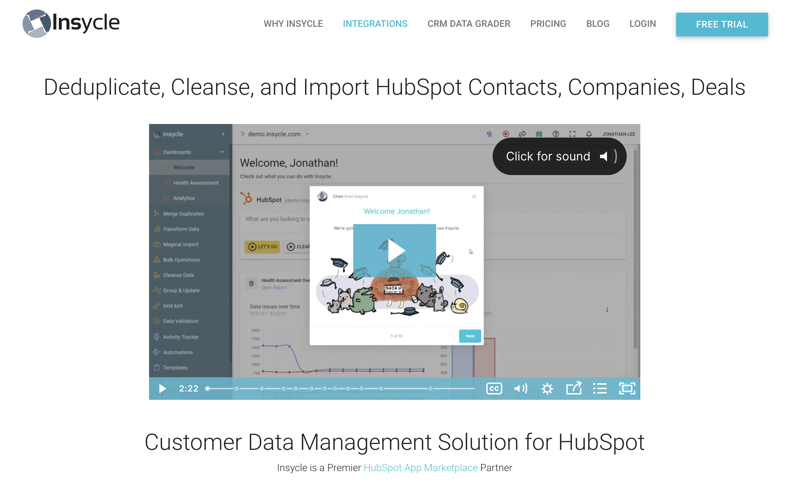Click Automations icon in video sidebar
This screenshot has width=800, height=486.
(x=157, y=352)
